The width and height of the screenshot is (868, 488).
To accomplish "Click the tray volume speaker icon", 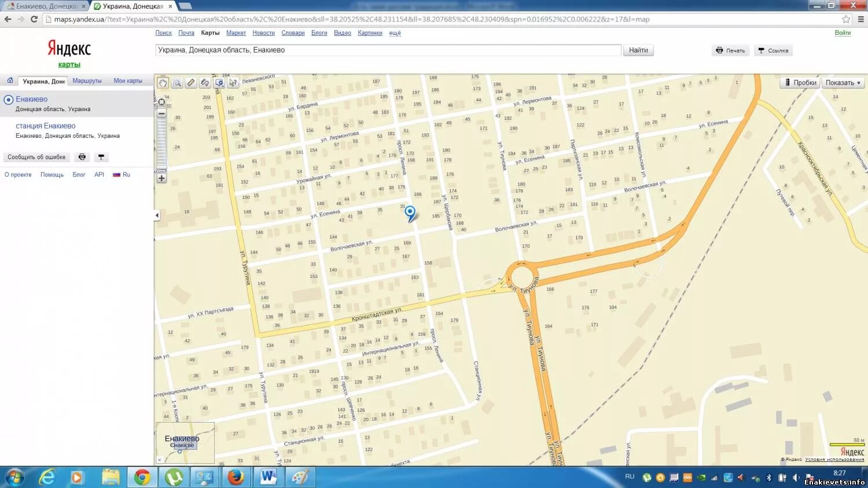I will click(797, 478).
